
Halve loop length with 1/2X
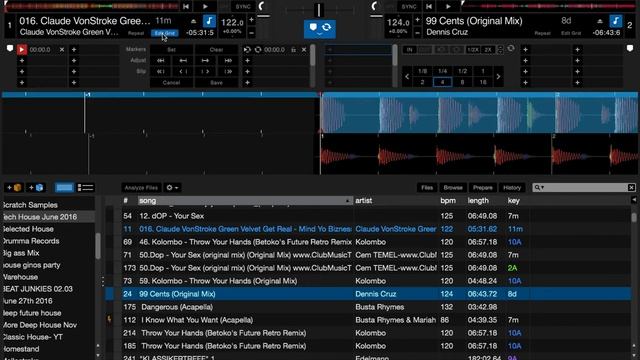tap(473, 49)
